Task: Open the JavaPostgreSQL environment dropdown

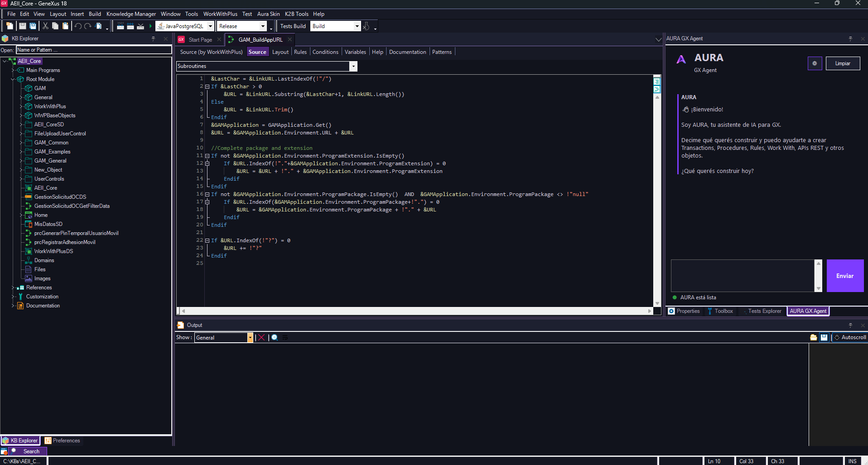Action: 210,26
